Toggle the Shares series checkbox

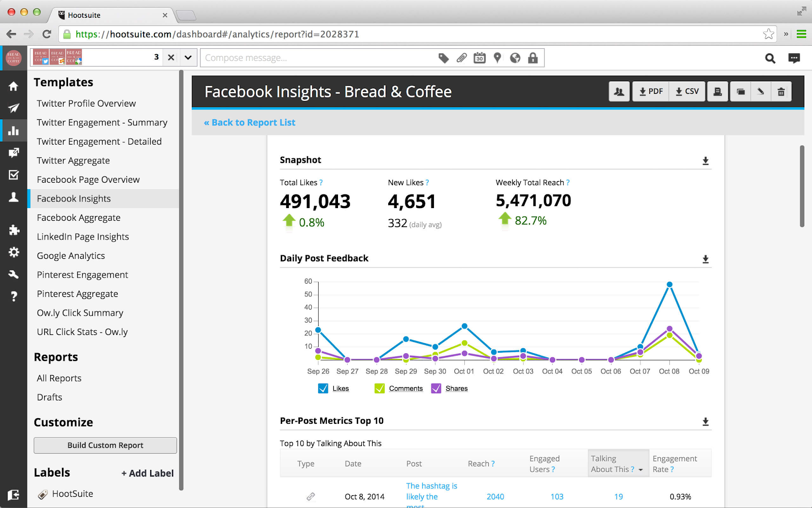[436, 389]
